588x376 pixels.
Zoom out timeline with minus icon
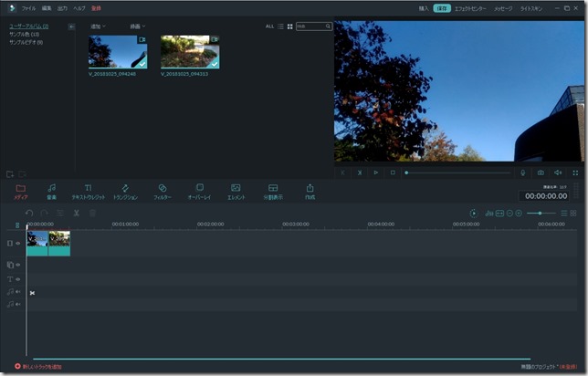tap(509, 214)
